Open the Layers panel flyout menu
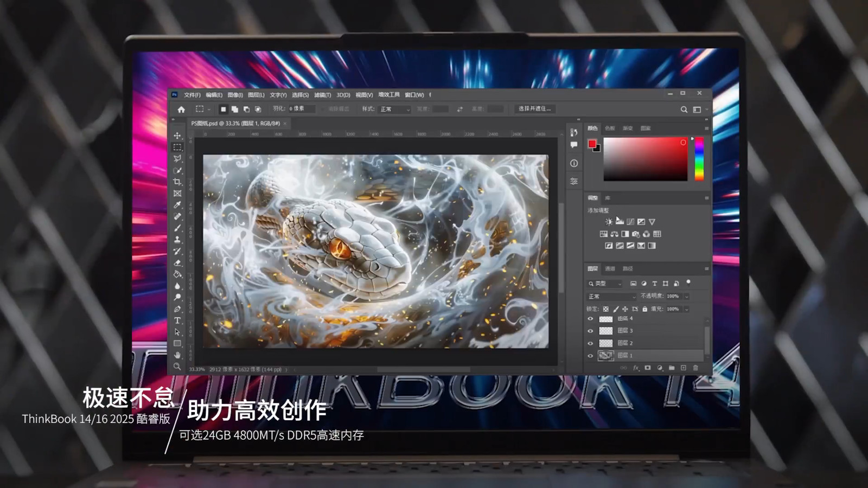 pyautogui.click(x=706, y=268)
